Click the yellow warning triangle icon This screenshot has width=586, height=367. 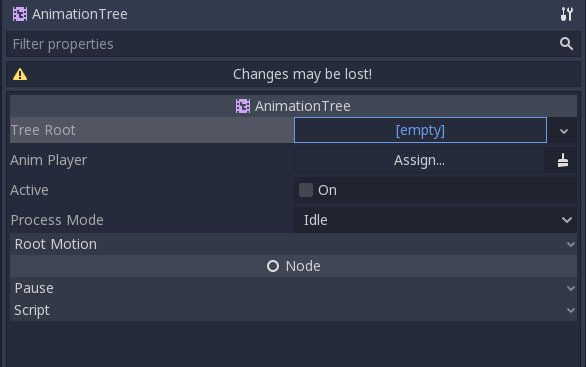tap(20, 74)
